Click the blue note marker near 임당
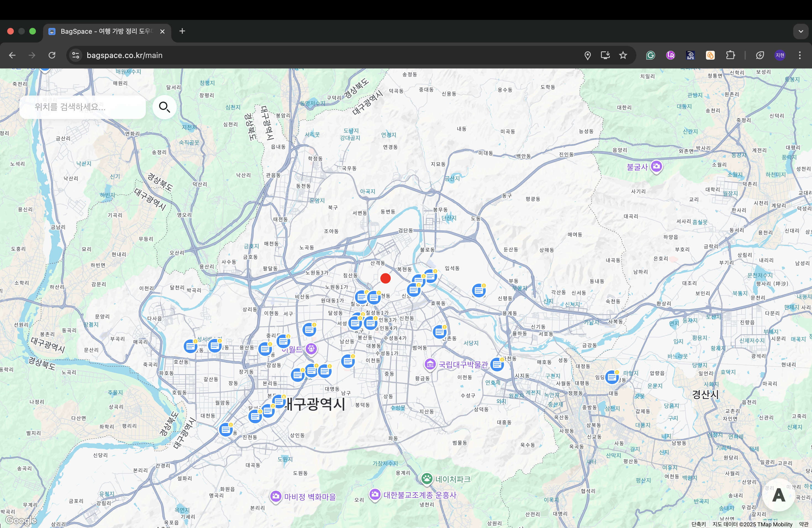This screenshot has height=528, width=812. tap(612, 377)
